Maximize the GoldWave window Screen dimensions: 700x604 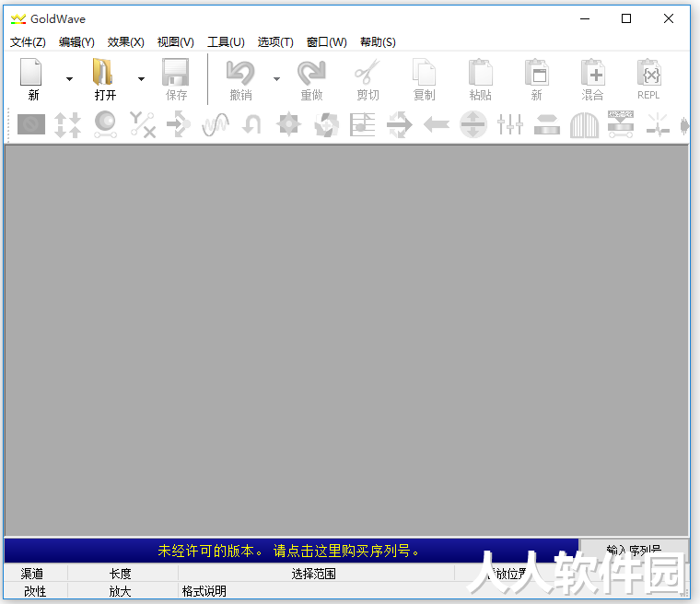[626, 18]
